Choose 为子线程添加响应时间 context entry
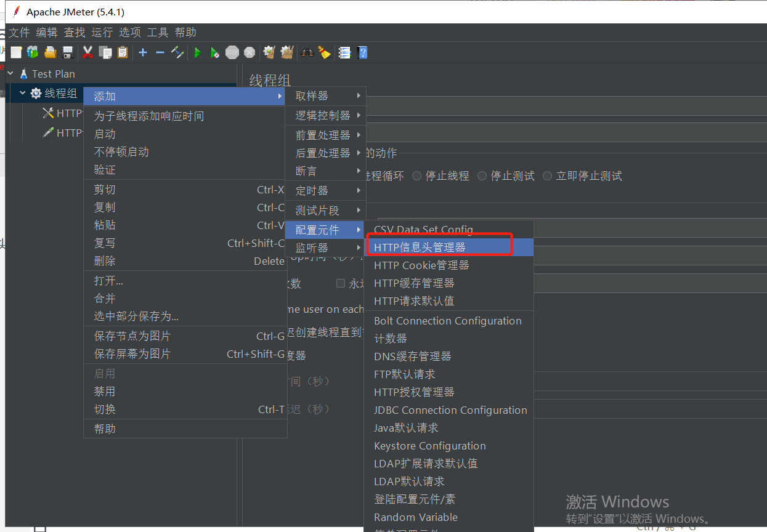 pyautogui.click(x=185, y=116)
